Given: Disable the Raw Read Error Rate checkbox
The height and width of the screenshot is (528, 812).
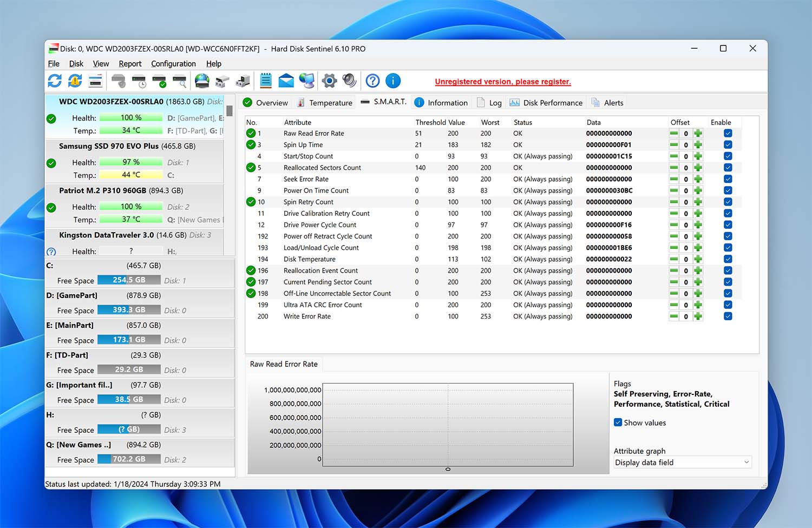Looking at the screenshot, I should click(x=728, y=133).
